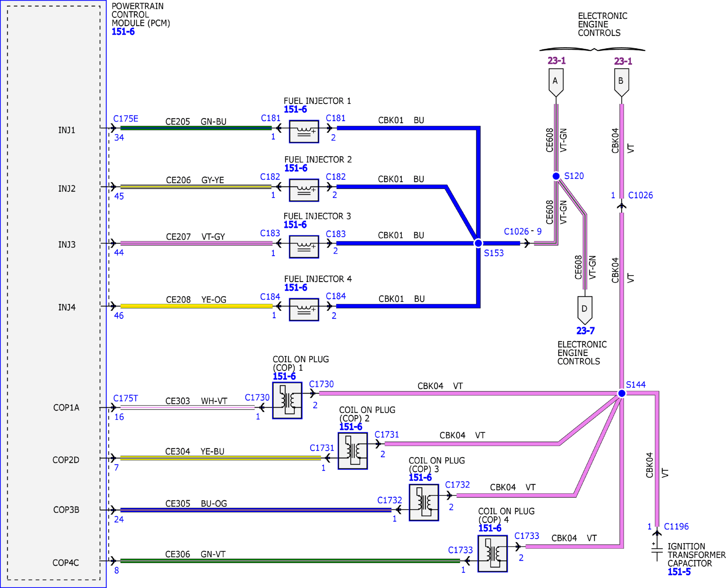
Task: Click off-page connector B arrow
Action: pyautogui.click(x=621, y=82)
